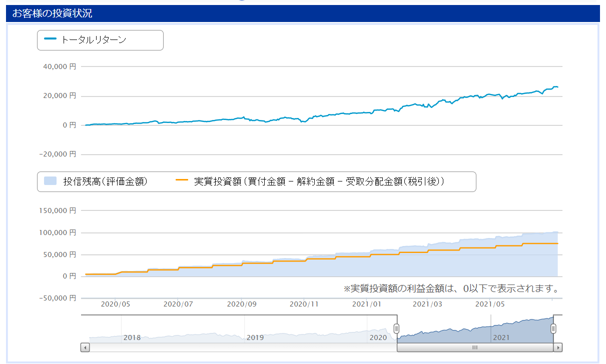This screenshot has width=606, height=364.
Task: Click the left arrow of the navigator scrollbar
Action: tap(85, 347)
